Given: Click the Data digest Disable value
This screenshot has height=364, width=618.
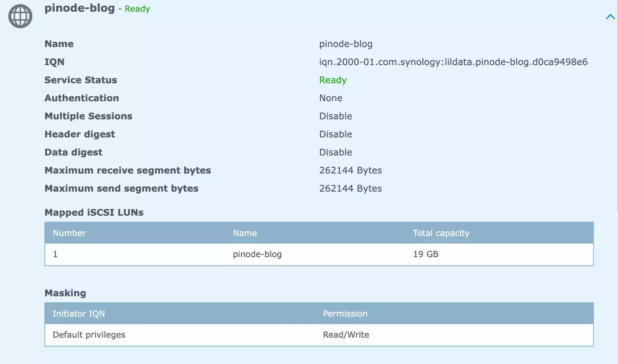Looking at the screenshot, I should [335, 152].
